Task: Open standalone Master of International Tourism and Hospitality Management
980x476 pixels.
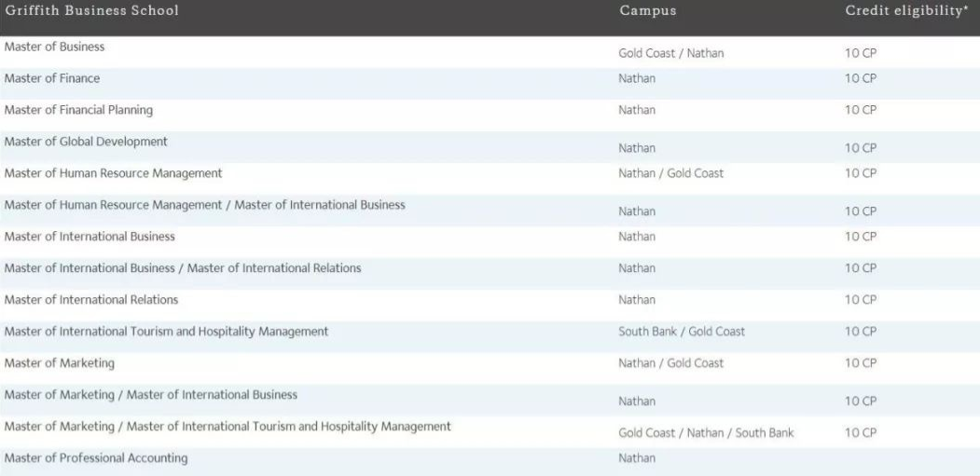Action: pyautogui.click(x=166, y=332)
